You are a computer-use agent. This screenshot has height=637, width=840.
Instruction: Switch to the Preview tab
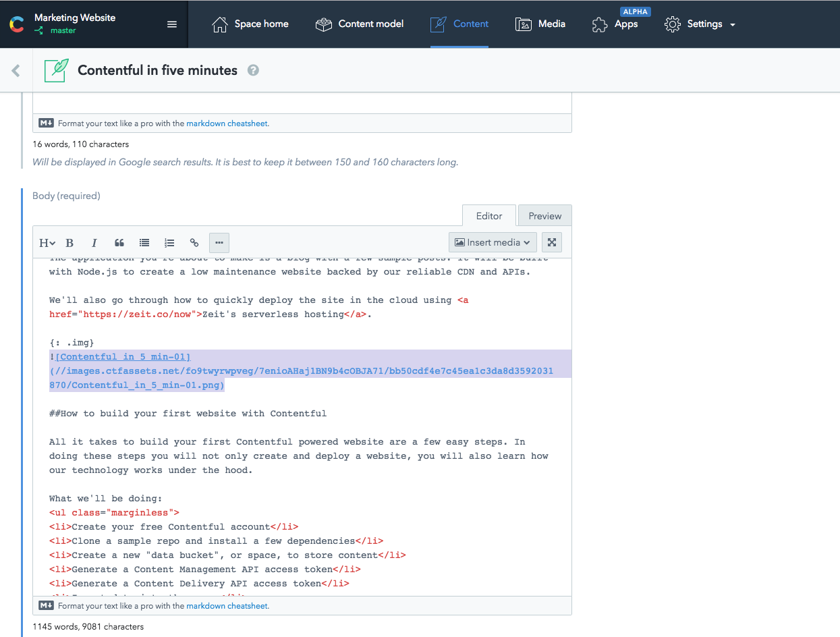point(545,216)
